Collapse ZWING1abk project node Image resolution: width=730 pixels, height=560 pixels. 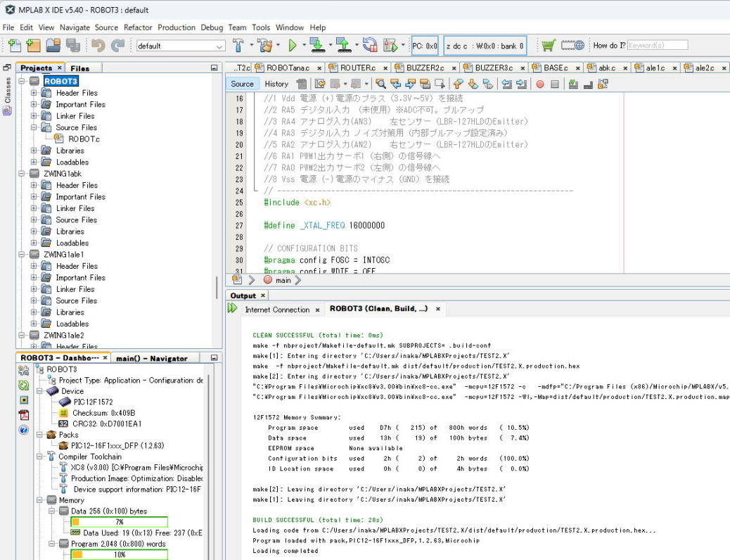point(21,173)
